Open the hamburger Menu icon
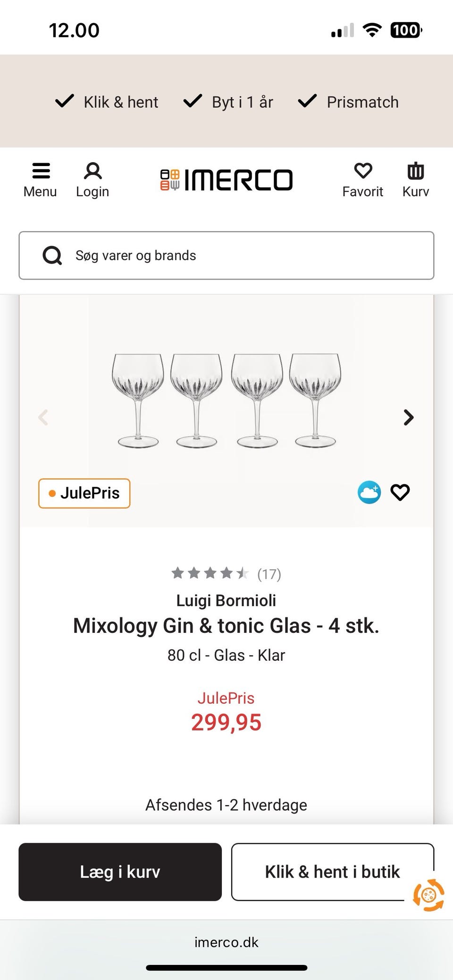Screen dimensions: 453x980 coord(41,171)
